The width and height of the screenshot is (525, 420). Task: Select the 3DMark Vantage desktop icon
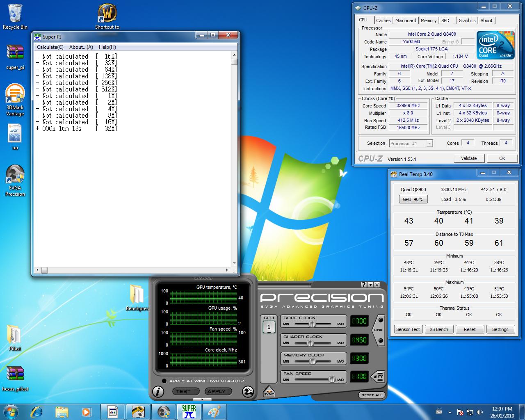pyautogui.click(x=15, y=100)
